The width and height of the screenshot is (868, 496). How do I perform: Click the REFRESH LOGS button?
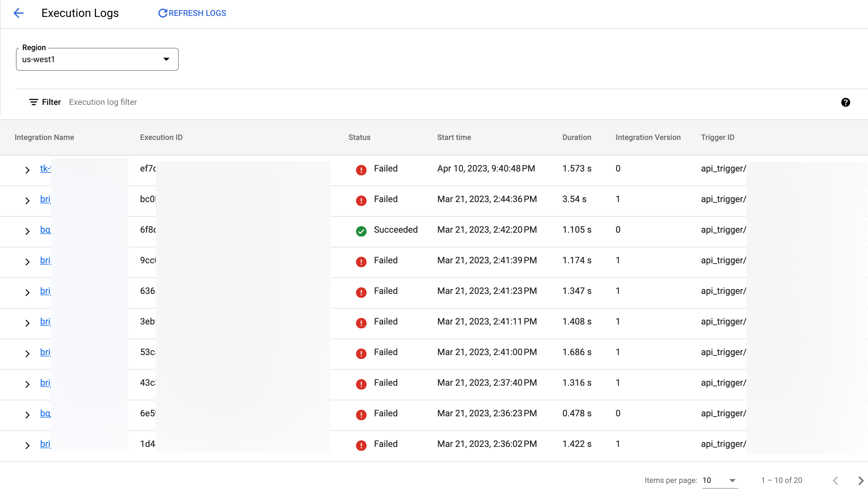click(191, 13)
